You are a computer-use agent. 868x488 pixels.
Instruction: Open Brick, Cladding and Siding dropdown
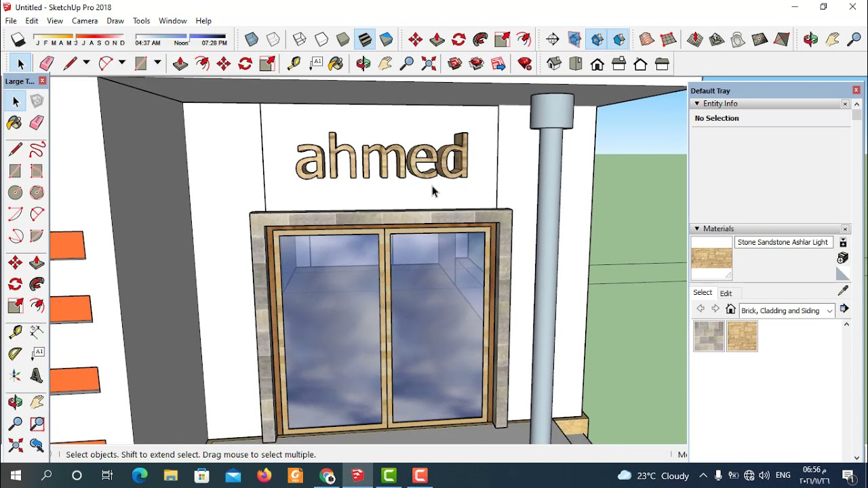pos(787,310)
